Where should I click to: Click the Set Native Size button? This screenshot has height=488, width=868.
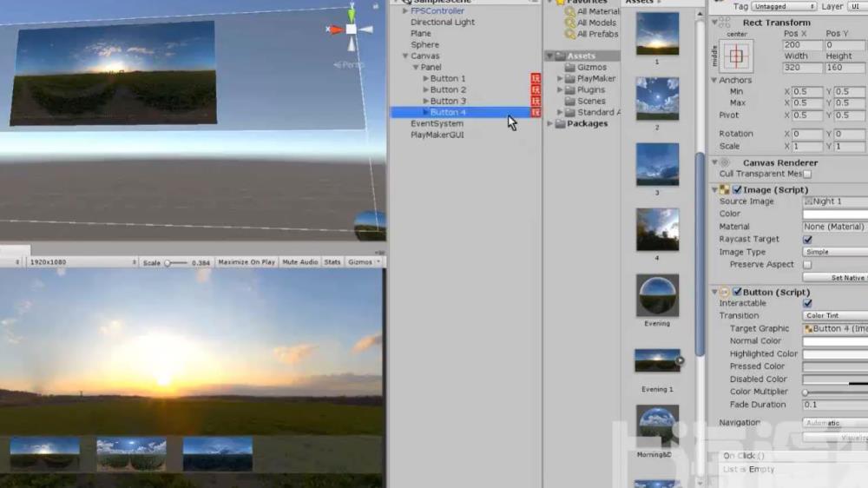835,278
